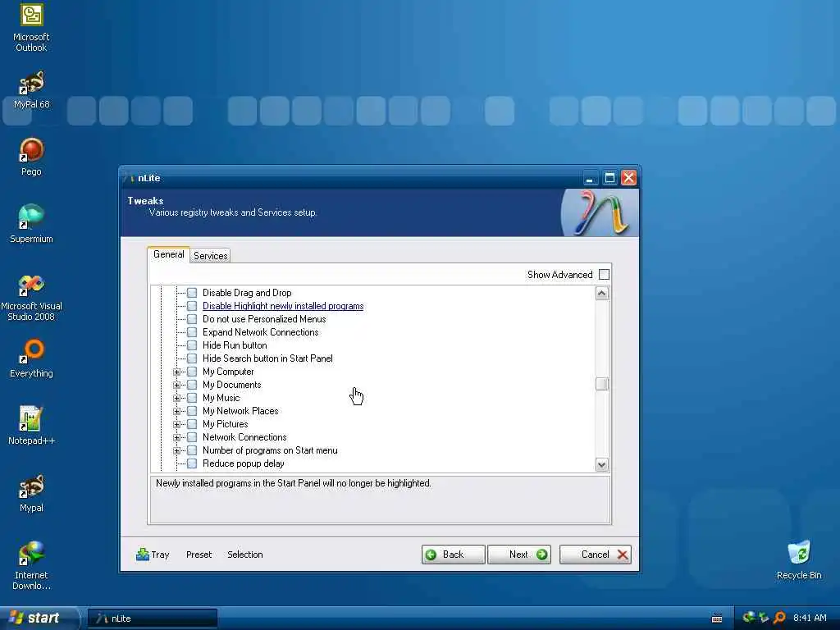Click the tweaks list scroll down arrow
840x630 pixels.
click(601, 464)
